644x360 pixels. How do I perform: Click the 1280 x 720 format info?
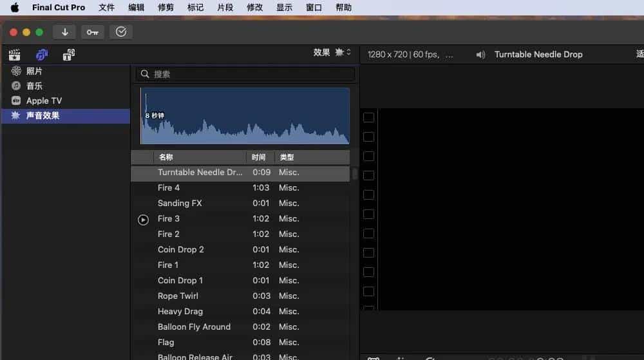coord(410,55)
